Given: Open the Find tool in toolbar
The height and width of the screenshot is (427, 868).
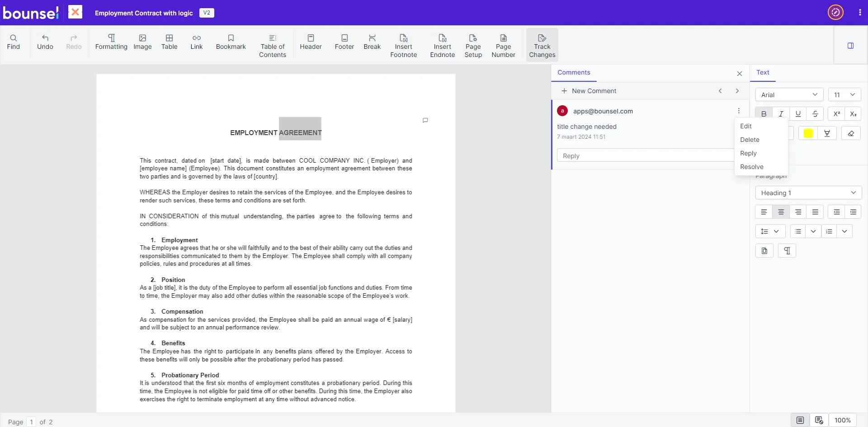Looking at the screenshot, I should [14, 42].
